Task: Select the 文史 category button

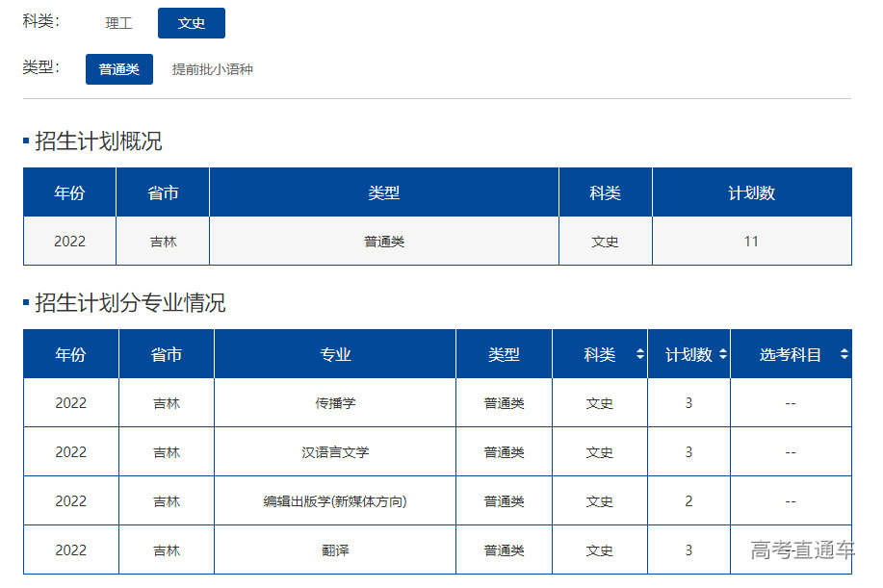Action: tap(192, 23)
